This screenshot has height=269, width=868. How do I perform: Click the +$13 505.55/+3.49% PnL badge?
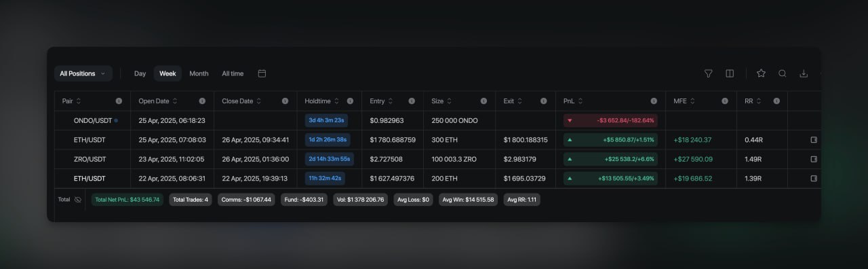click(610, 178)
